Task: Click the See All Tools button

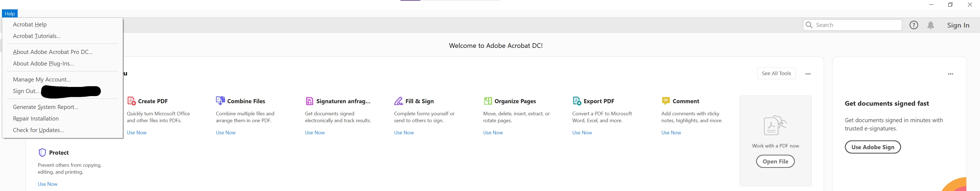Action: click(x=776, y=73)
